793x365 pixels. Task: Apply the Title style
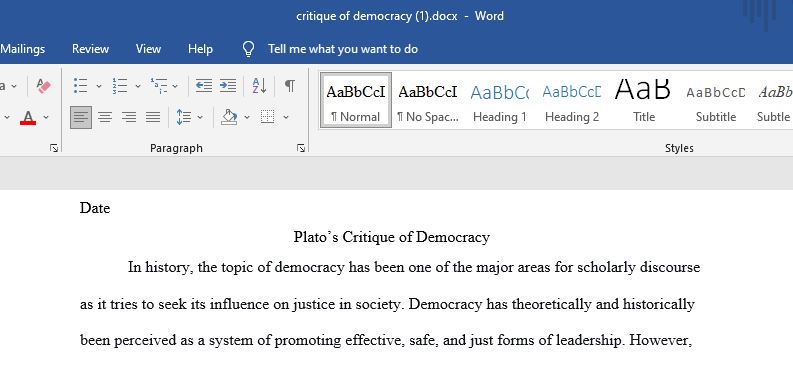pyautogui.click(x=644, y=100)
